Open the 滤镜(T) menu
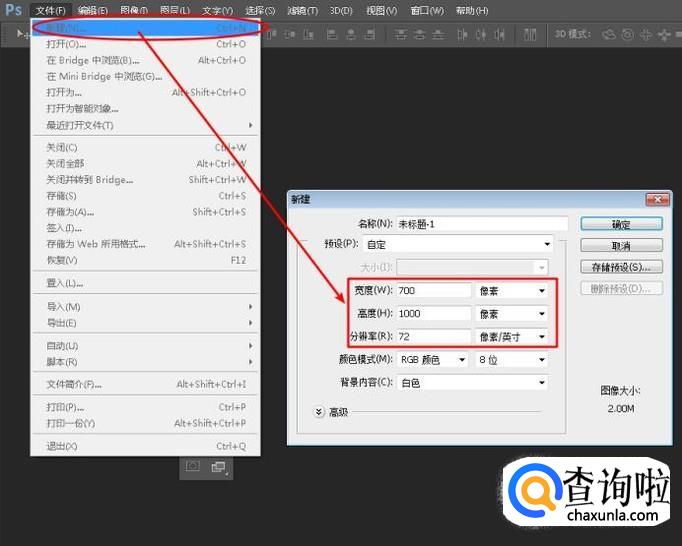This screenshot has width=682, height=546. point(302,10)
